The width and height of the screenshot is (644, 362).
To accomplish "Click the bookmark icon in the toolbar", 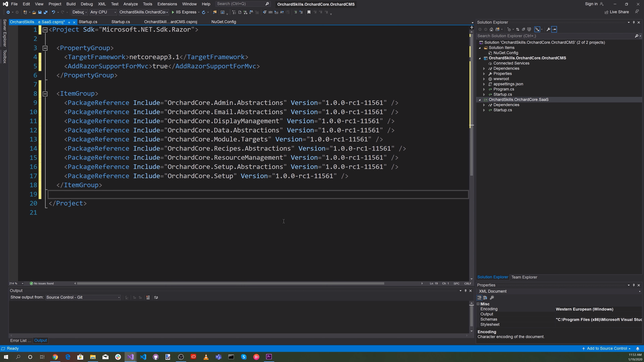I will (309, 12).
